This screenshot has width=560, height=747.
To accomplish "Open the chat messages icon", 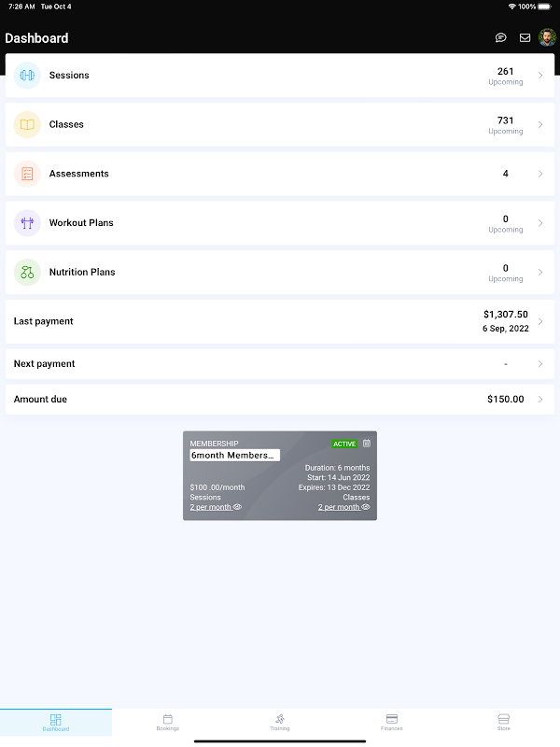I will click(500, 37).
